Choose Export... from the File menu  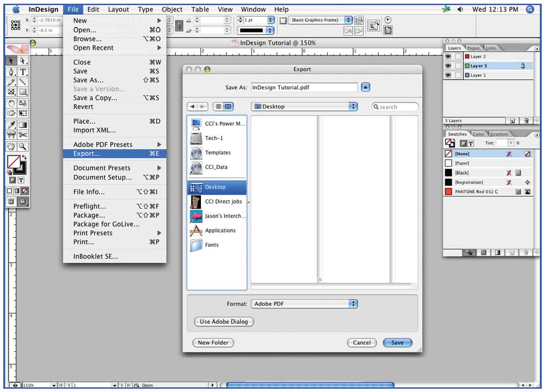114,153
